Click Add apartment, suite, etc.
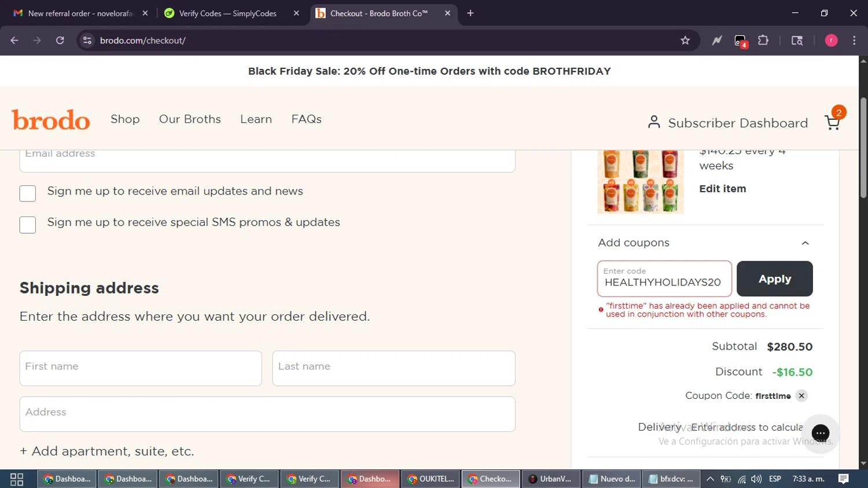The height and width of the screenshot is (488, 868). pos(107,452)
